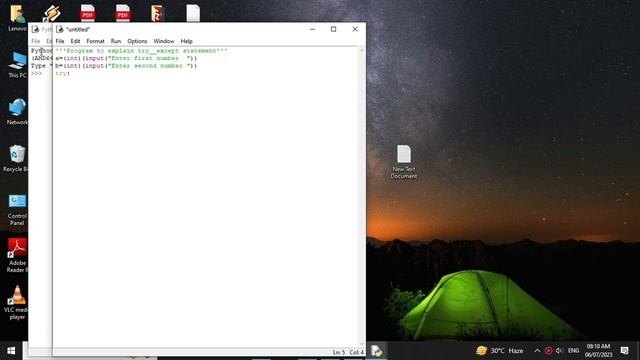
Task: Open the Run menu
Action: pyautogui.click(x=116, y=41)
